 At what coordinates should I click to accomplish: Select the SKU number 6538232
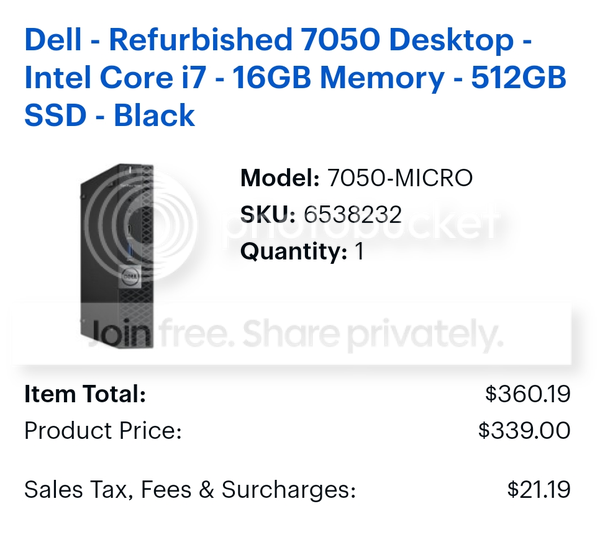[x=353, y=214]
